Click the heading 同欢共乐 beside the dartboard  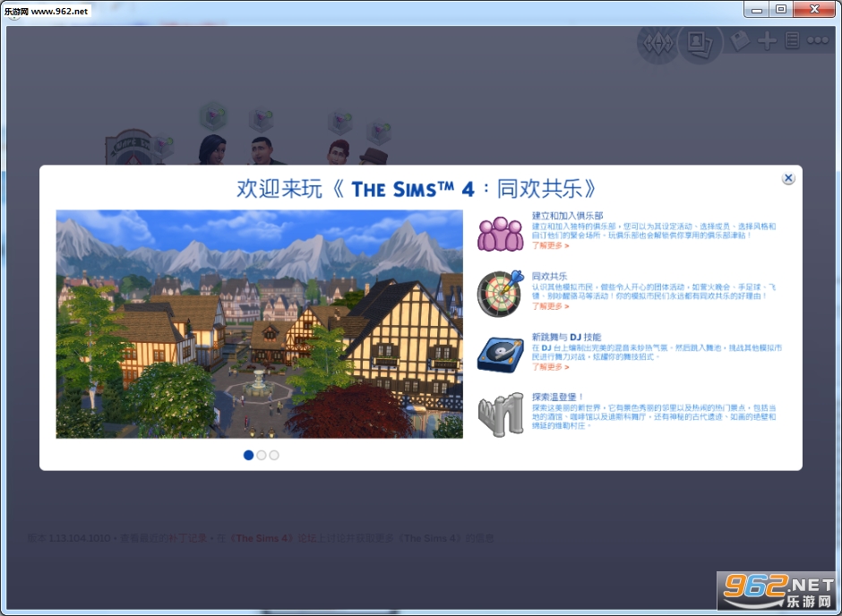[x=549, y=276]
